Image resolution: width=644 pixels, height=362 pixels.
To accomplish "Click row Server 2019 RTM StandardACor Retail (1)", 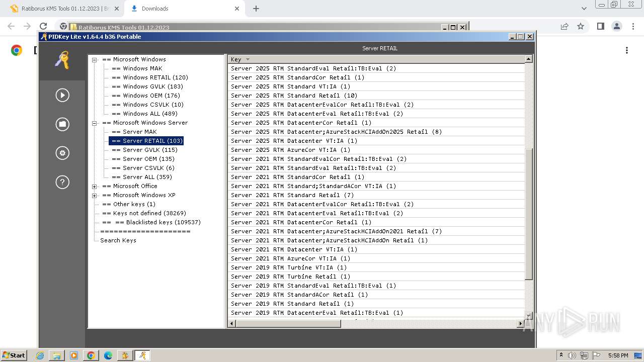I will pos(376,295).
